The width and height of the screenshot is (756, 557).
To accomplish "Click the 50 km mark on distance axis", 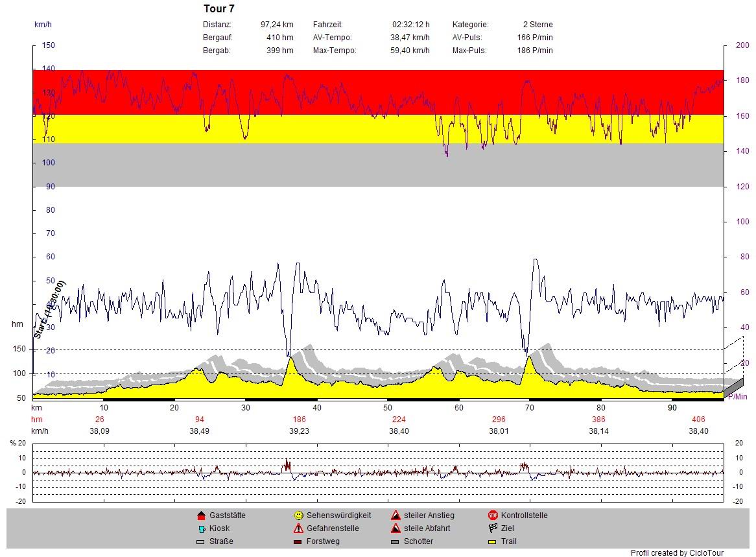I will coord(387,408).
